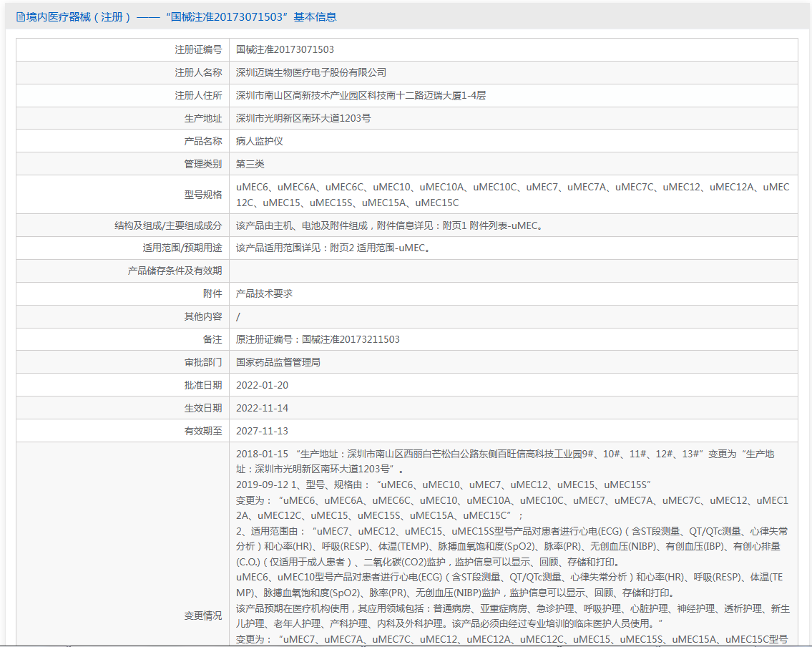Select the 型号规格 label cell
Viewport: 812px width, 647px height.
click(203, 195)
